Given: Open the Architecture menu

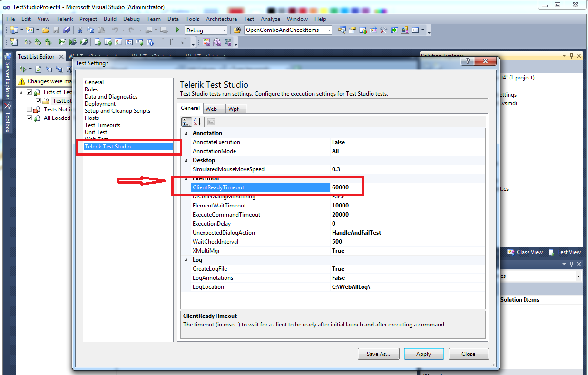Looking at the screenshot, I should [x=221, y=19].
